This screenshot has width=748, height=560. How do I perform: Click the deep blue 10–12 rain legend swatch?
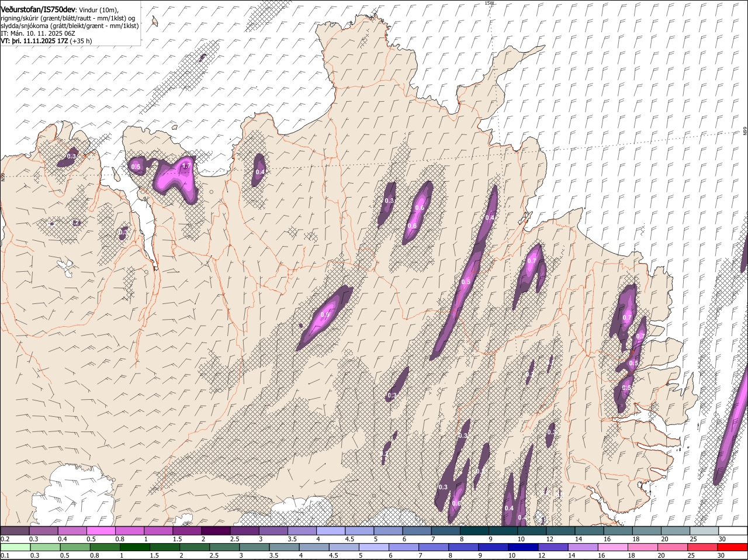click(522, 547)
